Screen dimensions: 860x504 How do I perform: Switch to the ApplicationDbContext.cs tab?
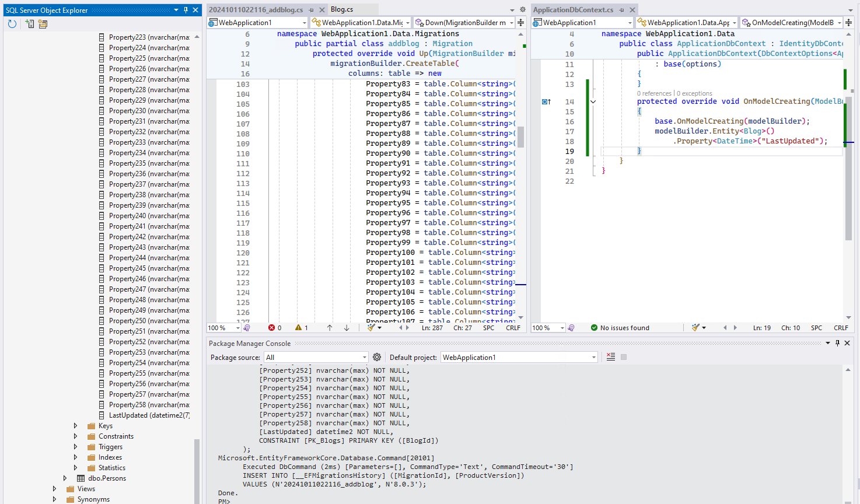[x=573, y=10]
